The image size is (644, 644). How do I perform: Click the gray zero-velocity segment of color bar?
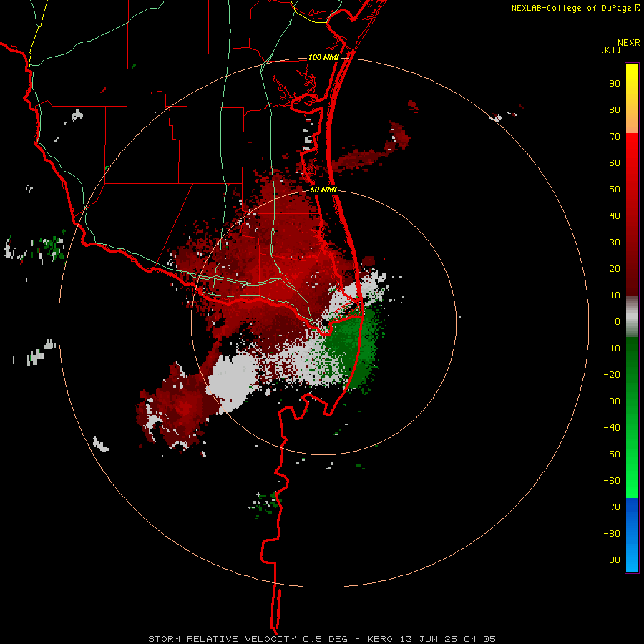632,316
